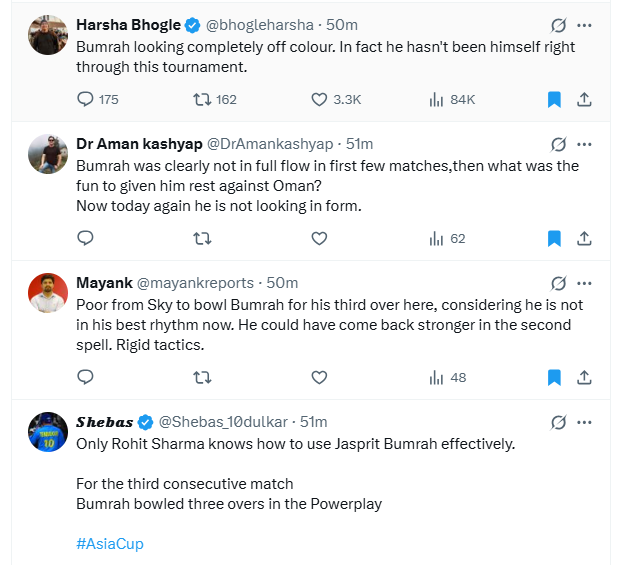Open more options menu on Mayank's tweet
Image resolution: width=621 pixels, height=565 pixels.
585,283
